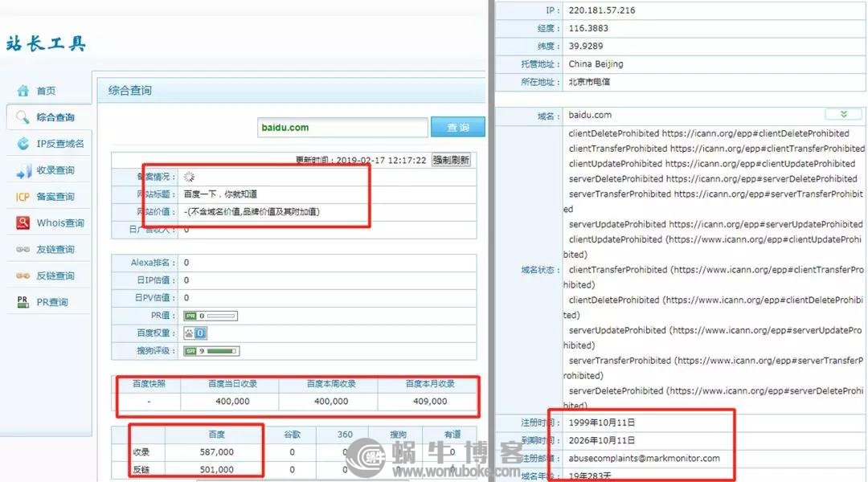This screenshot has width=868, height=482.
Task: Click the 到期时间 value 2026年10月11日
Action: [602, 440]
